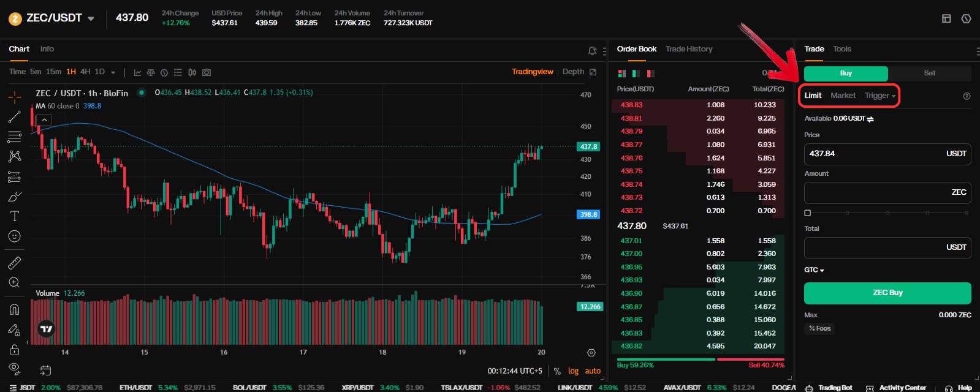Toggle log scale on chart

573,371
